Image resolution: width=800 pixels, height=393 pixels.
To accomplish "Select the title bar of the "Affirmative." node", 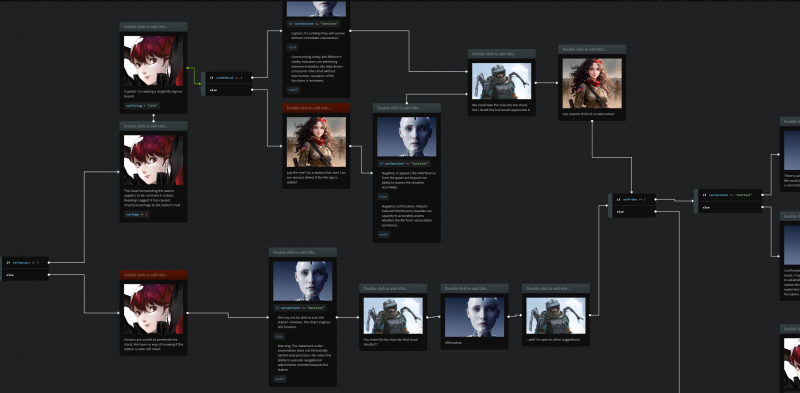I will (x=474, y=288).
